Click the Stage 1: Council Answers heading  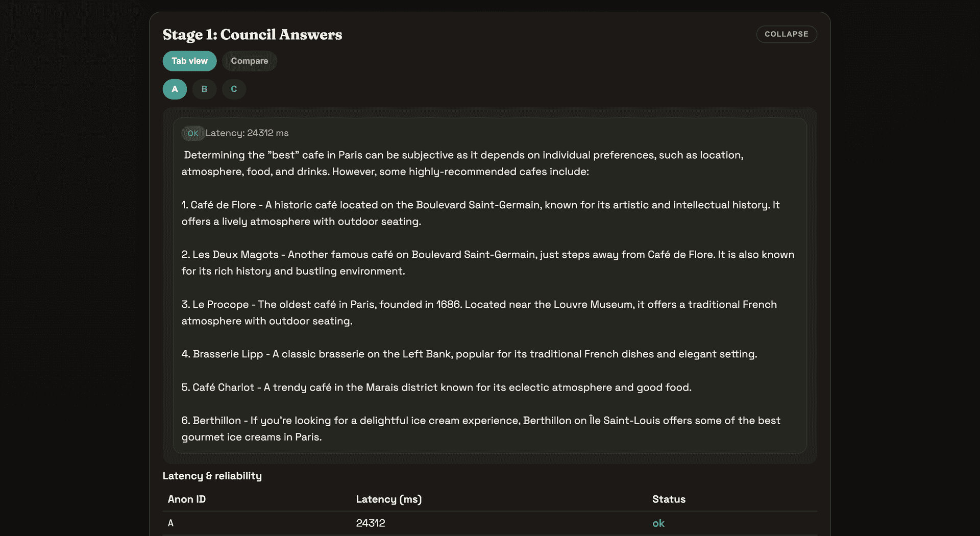click(x=252, y=35)
